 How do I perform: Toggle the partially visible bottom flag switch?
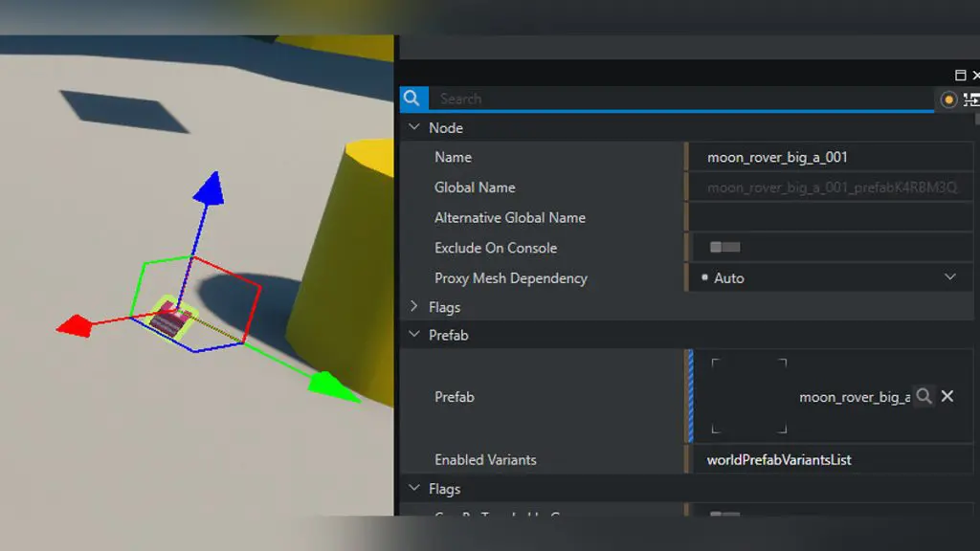tap(724, 515)
